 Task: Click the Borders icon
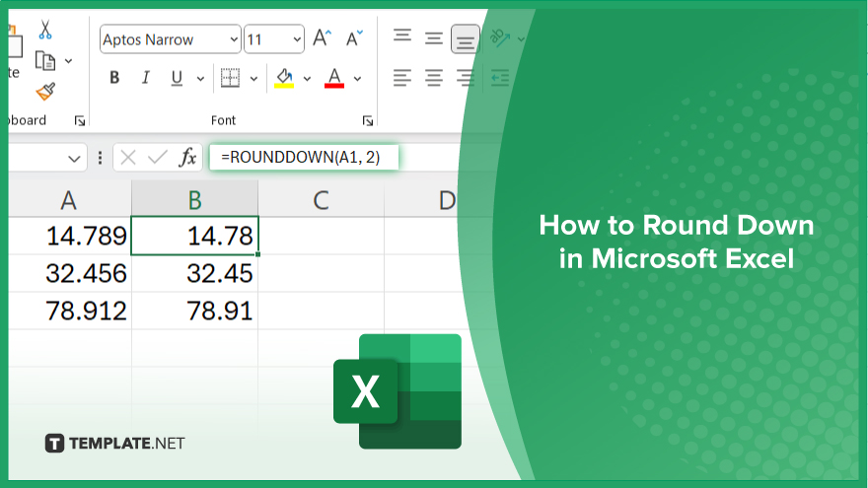pos(230,78)
